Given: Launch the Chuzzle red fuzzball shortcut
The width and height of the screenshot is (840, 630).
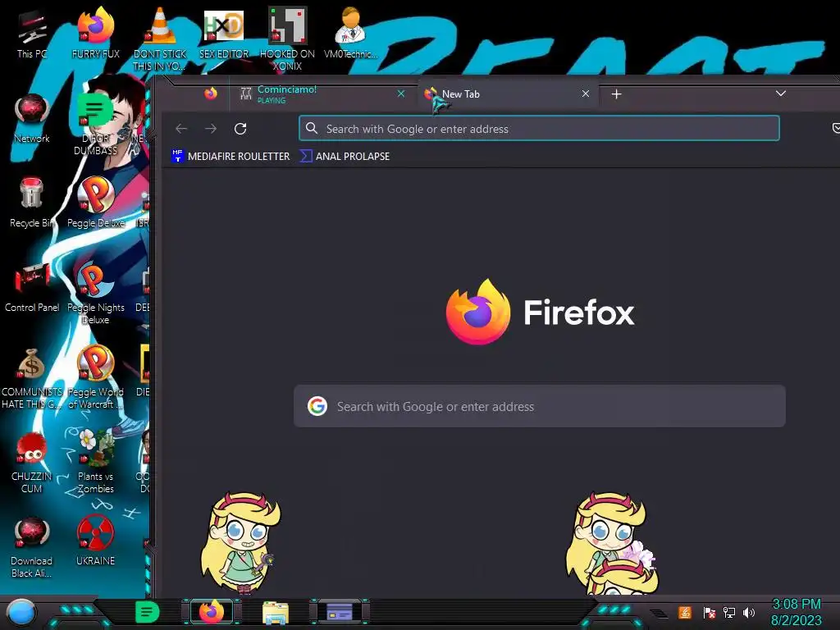Looking at the screenshot, I should pos(32,462).
